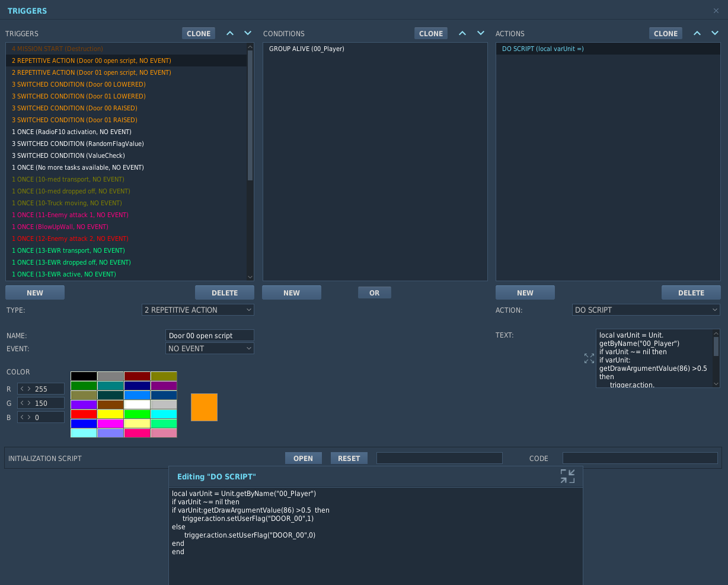
Task: Click the OR button under Conditions
Action: click(x=375, y=292)
